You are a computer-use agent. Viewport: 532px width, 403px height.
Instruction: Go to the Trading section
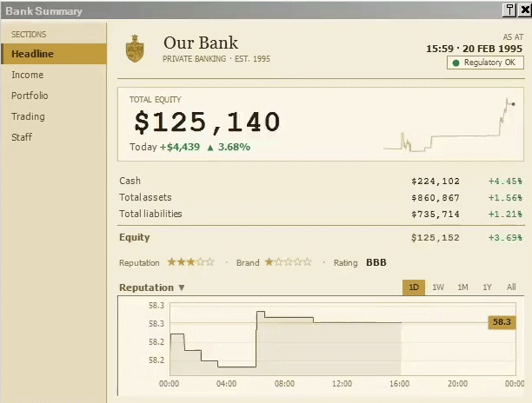[54, 116]
